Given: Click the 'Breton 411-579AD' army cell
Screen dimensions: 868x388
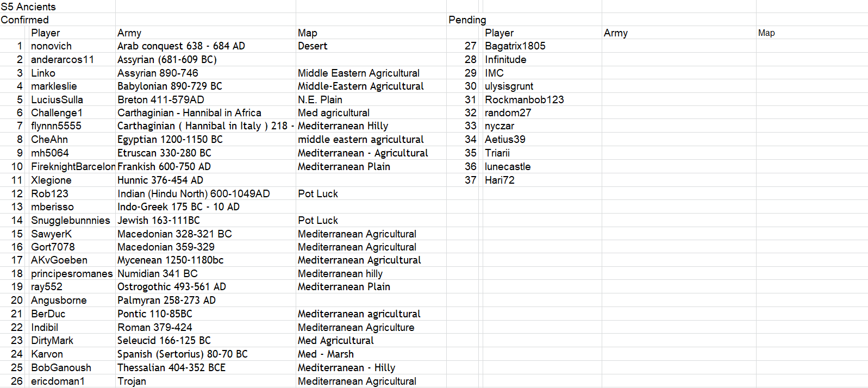Looking at the screenshot, I should coord(160,99).
